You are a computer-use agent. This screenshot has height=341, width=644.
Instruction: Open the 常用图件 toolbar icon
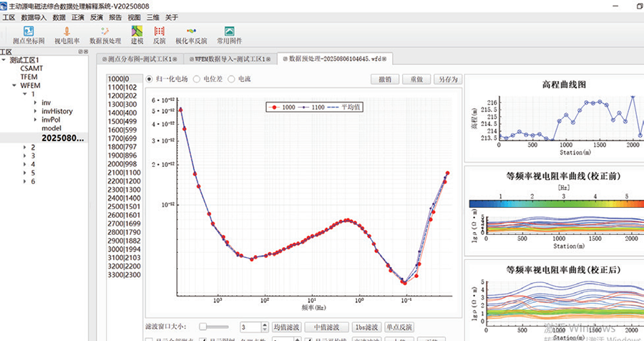229,35
